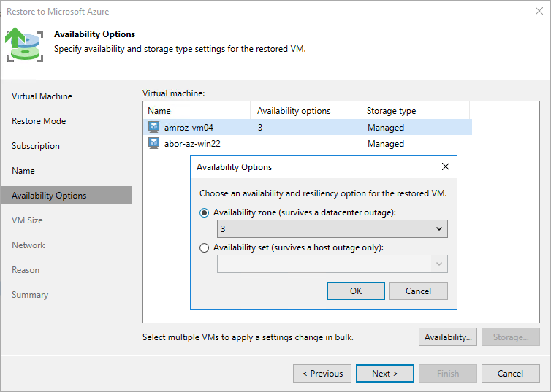Click the abor-az-win22 VM icon
This screenshot has height=392, width=551.
tap(153, 144)
